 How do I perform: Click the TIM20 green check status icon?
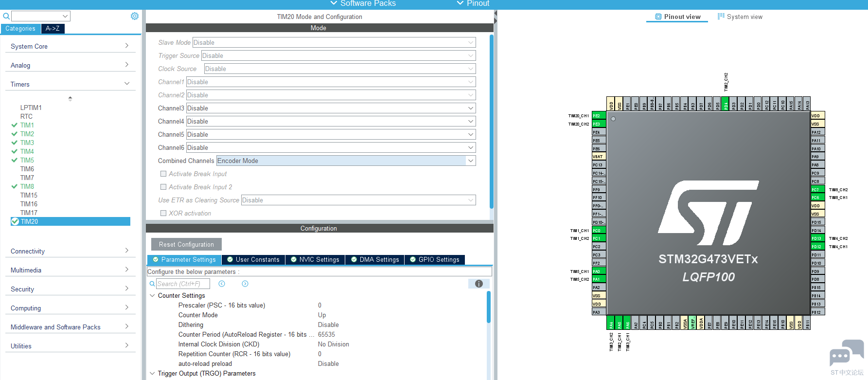coord(15,221)
